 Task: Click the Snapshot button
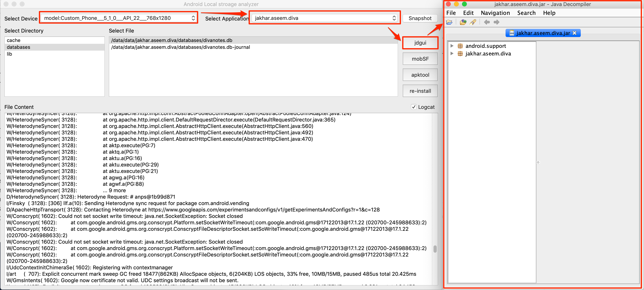point(420,18)
